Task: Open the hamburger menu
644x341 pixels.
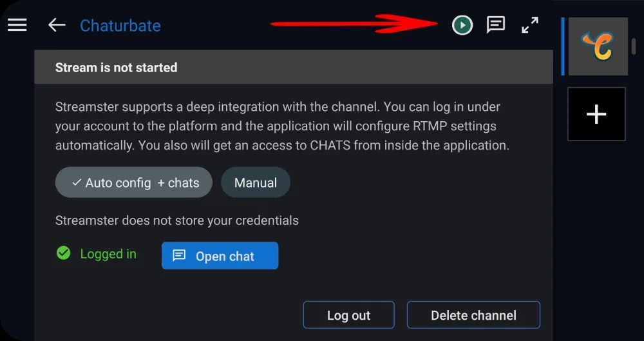Action: coord(17,25)
